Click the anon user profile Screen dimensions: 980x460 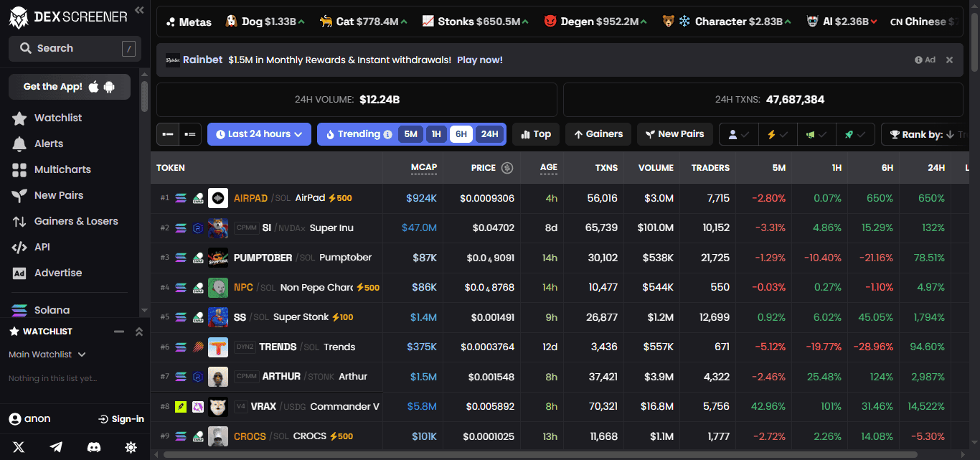(x=29, y=419)
